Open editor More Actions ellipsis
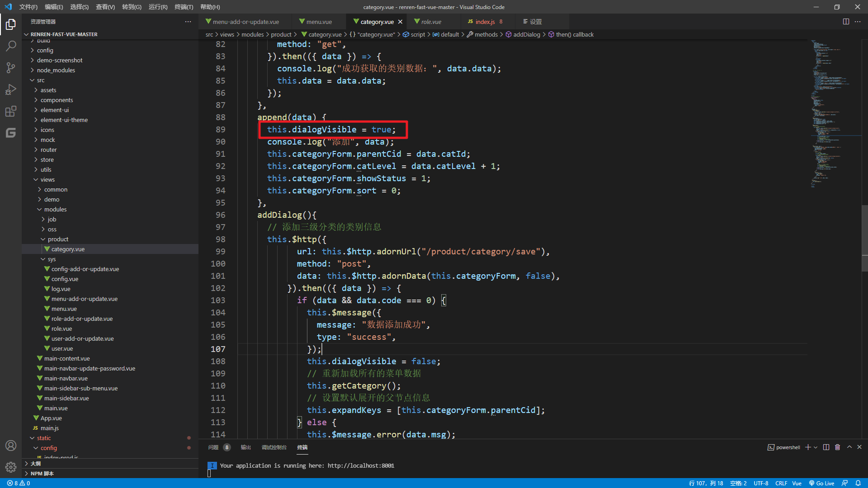The width and height of the screenshot is (868, 488). coord(858,22)
